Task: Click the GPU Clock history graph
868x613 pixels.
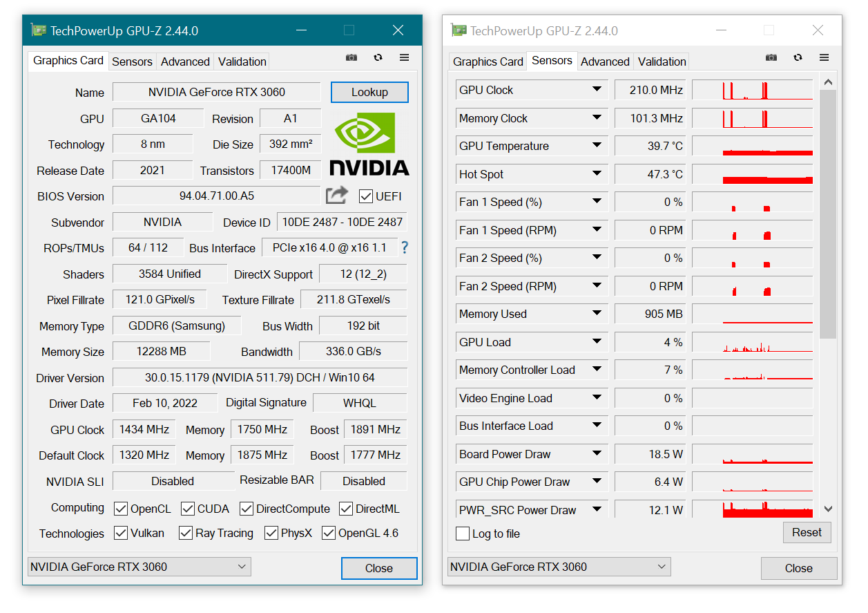Action: point(753,90)
